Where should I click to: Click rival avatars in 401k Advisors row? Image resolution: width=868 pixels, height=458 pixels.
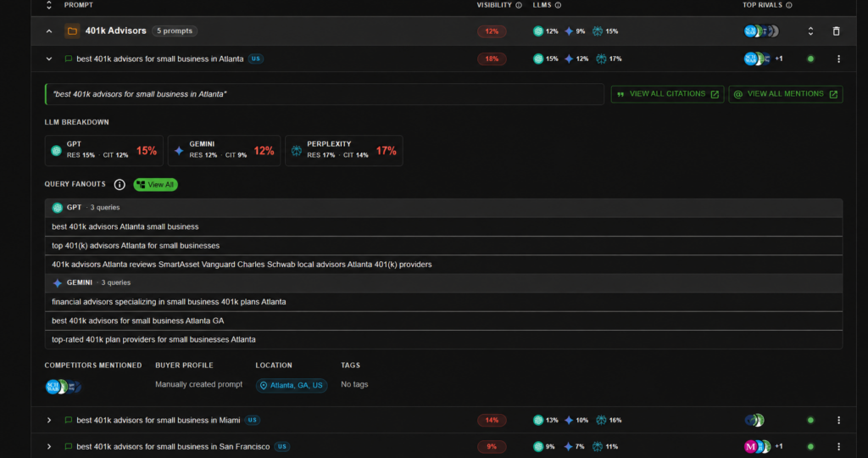pyautogui.click(x=761, y=31)
